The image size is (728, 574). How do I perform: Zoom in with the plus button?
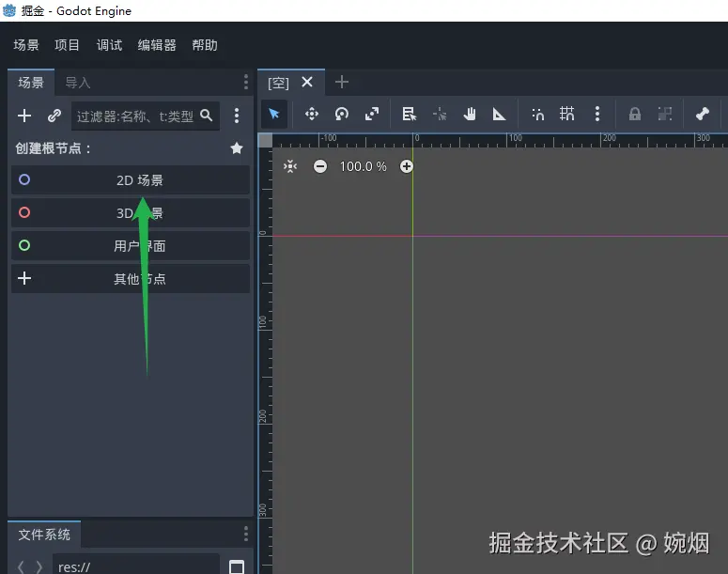[406, 166]
